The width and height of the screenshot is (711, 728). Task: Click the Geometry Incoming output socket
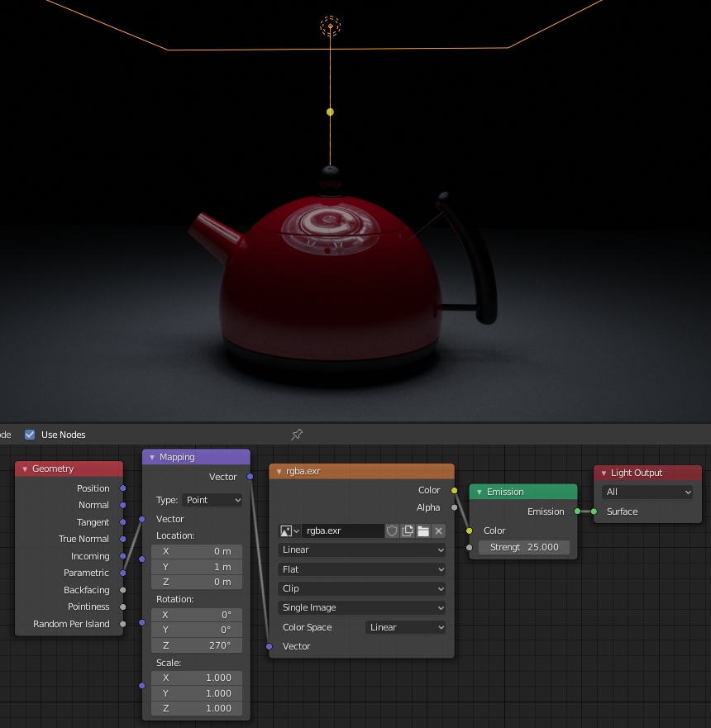[123, 556]
